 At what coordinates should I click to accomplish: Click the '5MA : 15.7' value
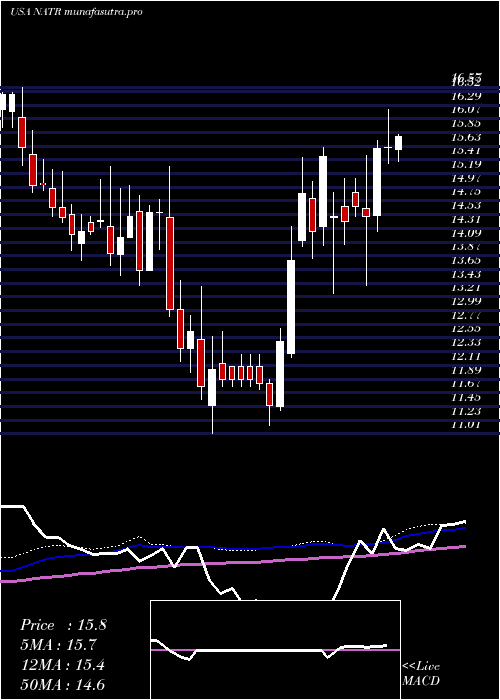pyautogui.click(x=58, y=645)
